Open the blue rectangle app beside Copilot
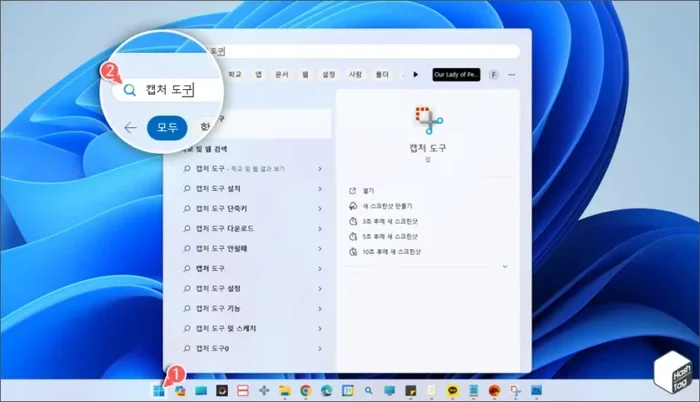Viewport: 700px width, 402px height. point(201,391)
